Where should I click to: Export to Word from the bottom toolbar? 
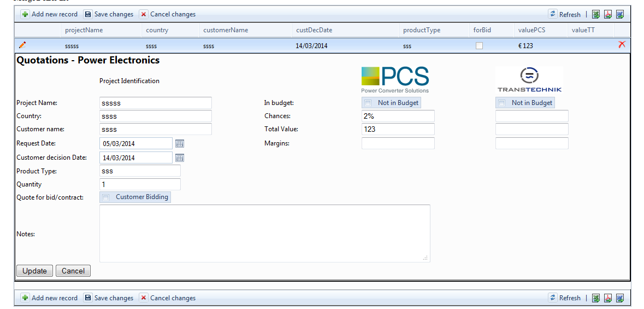pyautogui.click(x=620, y=298)
